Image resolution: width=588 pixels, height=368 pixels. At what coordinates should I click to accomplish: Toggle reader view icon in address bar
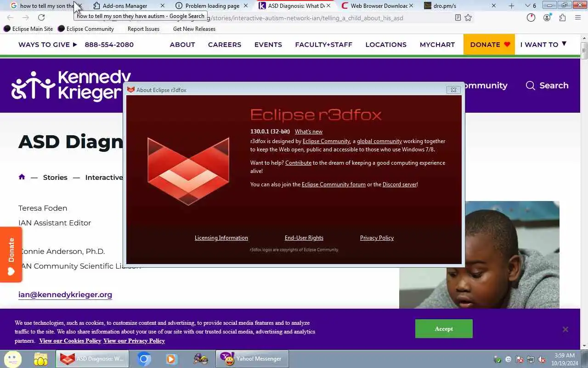click(x=458, y=17)
